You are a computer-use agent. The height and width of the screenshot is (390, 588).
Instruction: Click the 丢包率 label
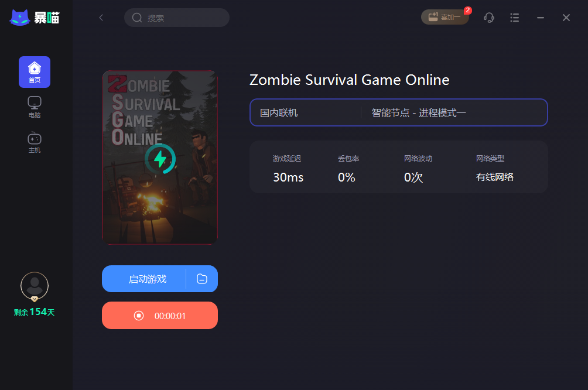coord(348,159)
